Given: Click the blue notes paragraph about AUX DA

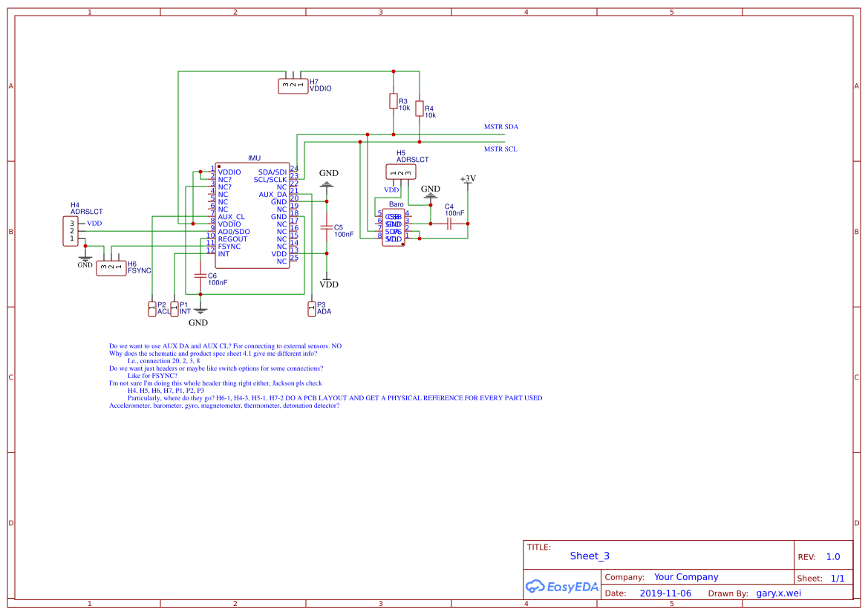Looking at the screenshot, I should 223,345.
